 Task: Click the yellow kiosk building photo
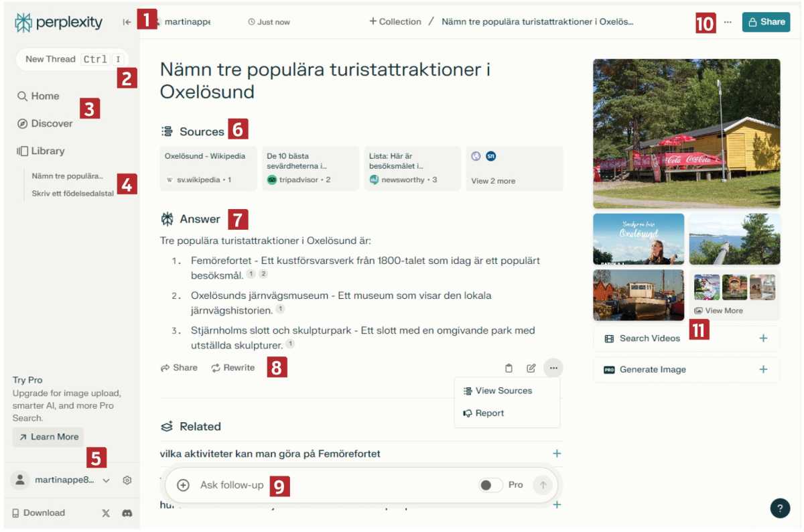coord(686,133)
